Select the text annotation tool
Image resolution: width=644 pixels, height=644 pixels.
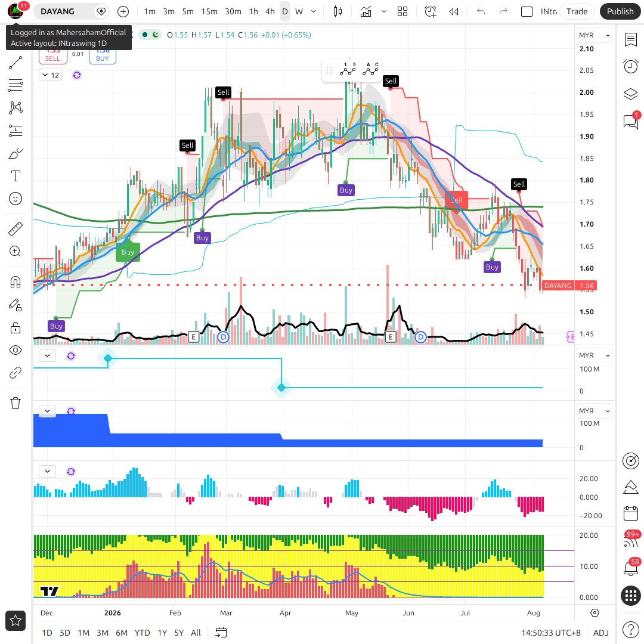point(16,176)
